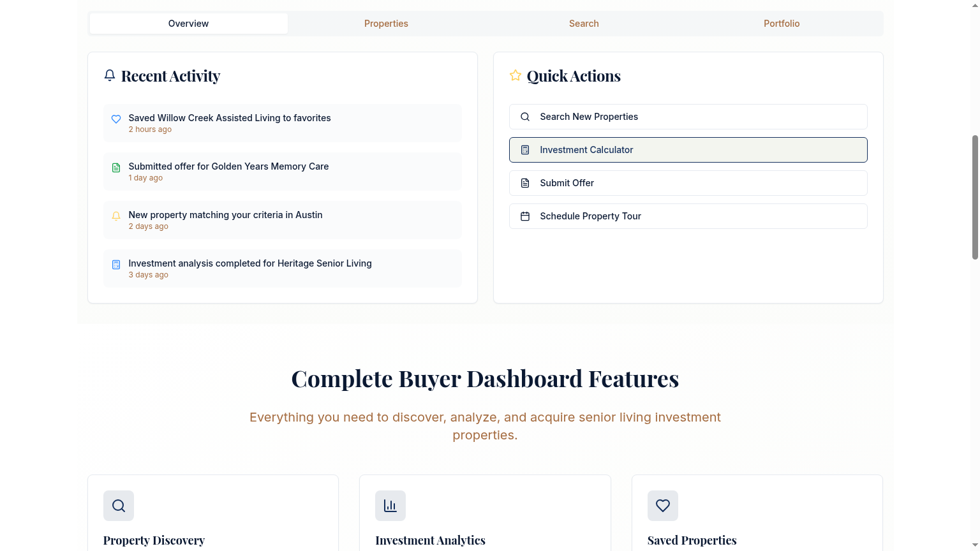The height and width of the screenshot is (551, 980).
Task: Click Search New Properties button
Action: (688, 117)
